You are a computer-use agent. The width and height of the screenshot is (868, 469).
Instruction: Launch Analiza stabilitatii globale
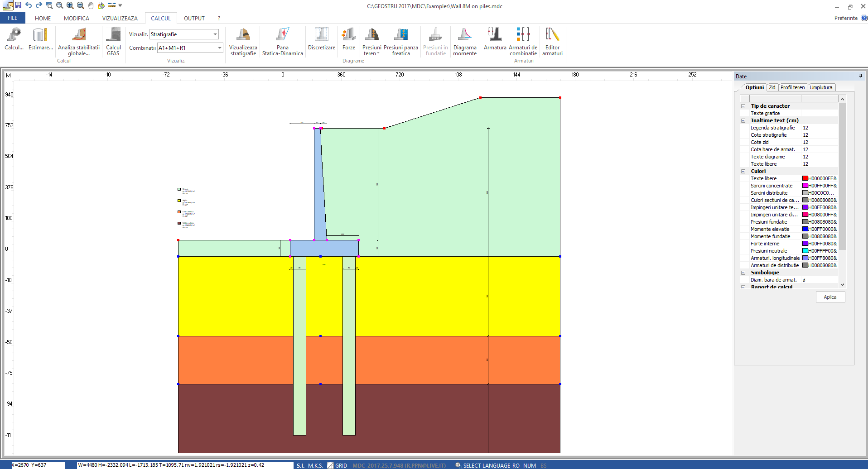(x=79, y=42)
